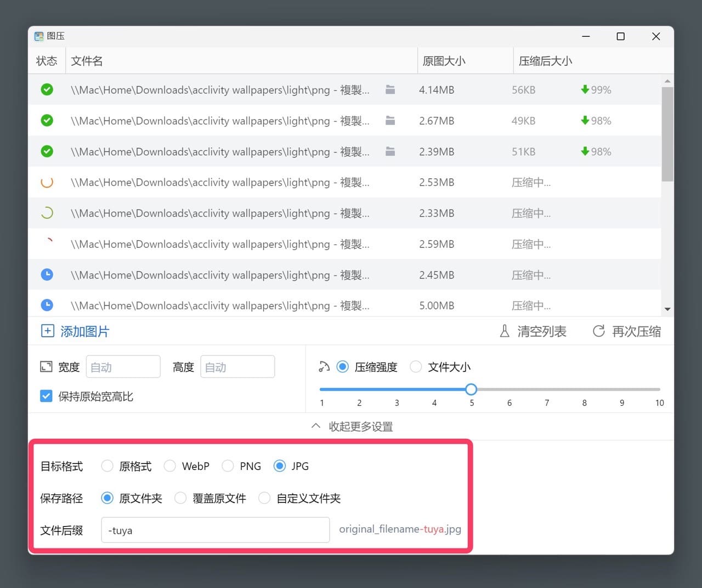Select 覆盖原文件 save path option

[180, 497]
